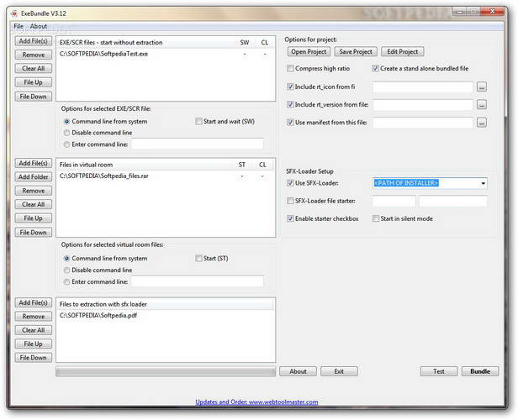Click the Bundle button
Image resolution: width=518 pixels, height=420 pixels.
click(x=480, y=371)
